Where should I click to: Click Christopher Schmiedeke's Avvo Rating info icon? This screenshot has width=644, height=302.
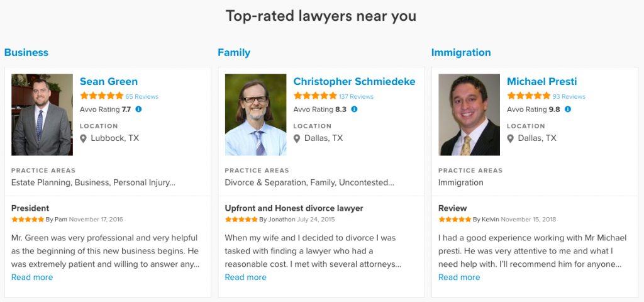coord(354,109)
